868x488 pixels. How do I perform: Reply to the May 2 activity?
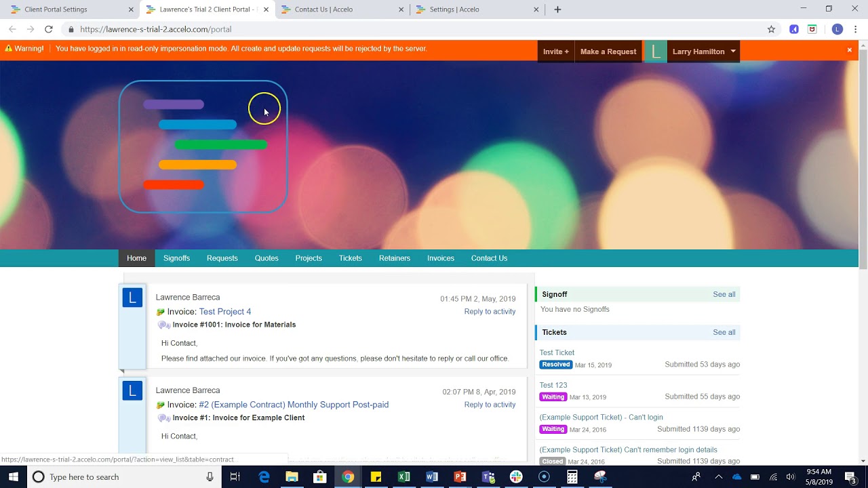pyautogui.click(x=490, y=312)
